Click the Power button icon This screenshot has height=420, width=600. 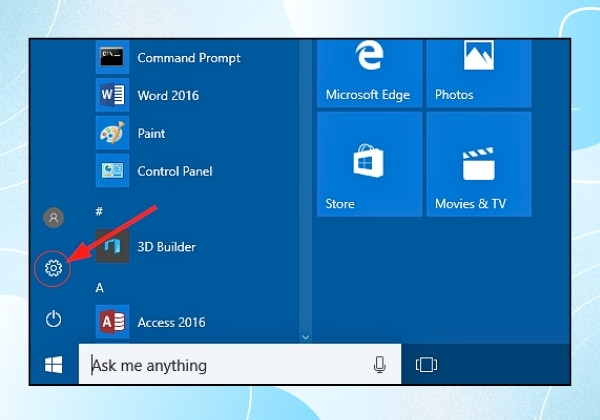(x=53, y=319)
